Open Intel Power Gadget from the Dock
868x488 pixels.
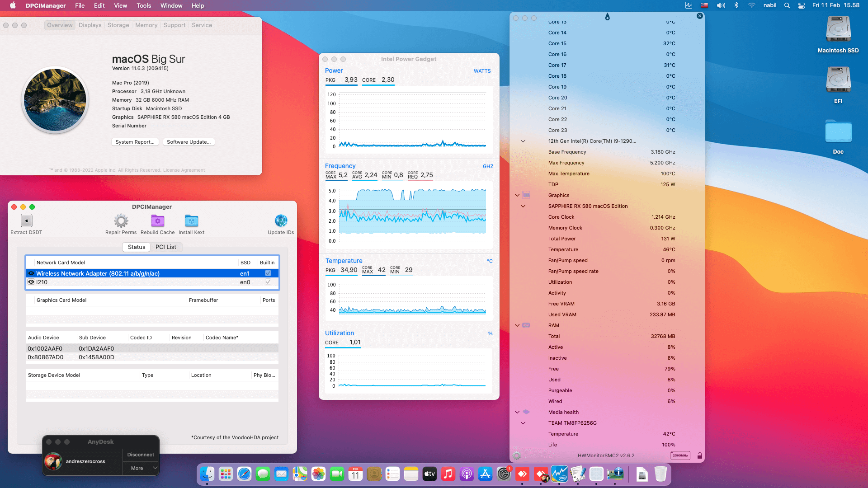click(559, 474)
